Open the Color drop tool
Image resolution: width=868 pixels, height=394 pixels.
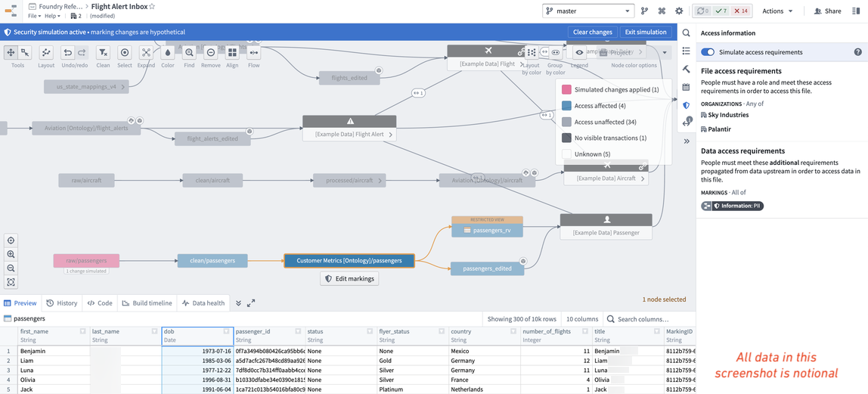[x=168, y=53]
